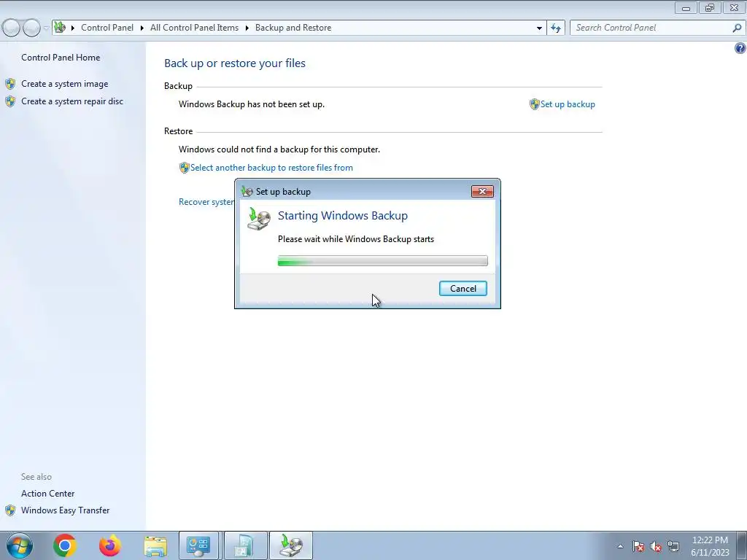Image resolution: width=747 pixels, height=560 pixels.
Task: Launch Firefox from taskbar
Action: coord(109,545)
